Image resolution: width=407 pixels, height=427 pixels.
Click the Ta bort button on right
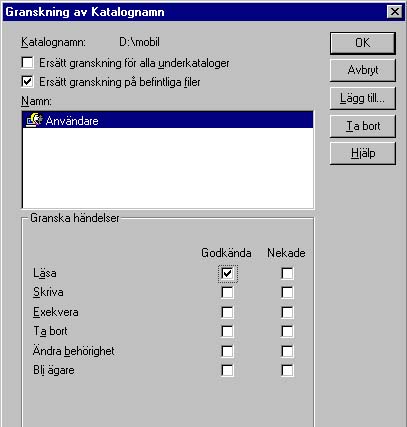(x=363, y=126)
